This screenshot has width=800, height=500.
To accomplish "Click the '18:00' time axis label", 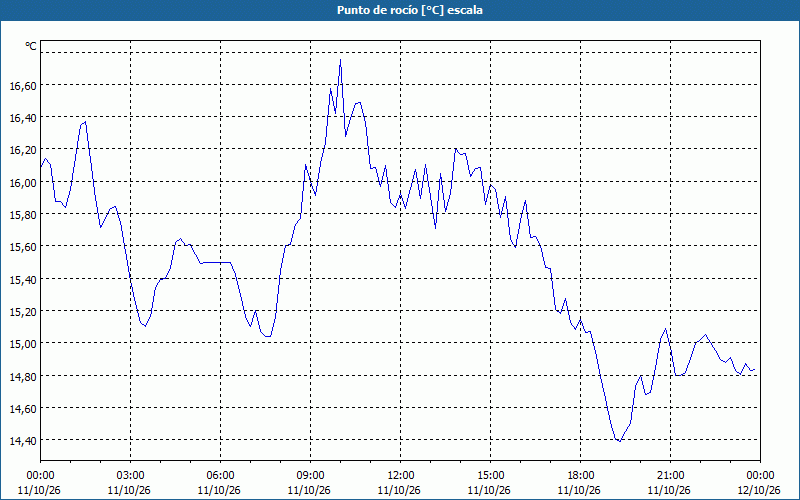I will 581,476.
